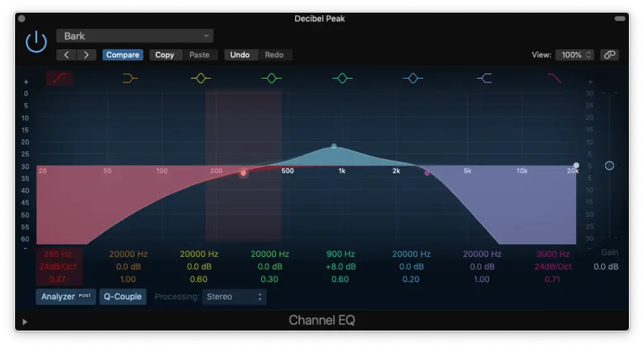Toggle the orange low shelf band icon
644x348 pixels.
pyautogui.click(x=130, y=78)
